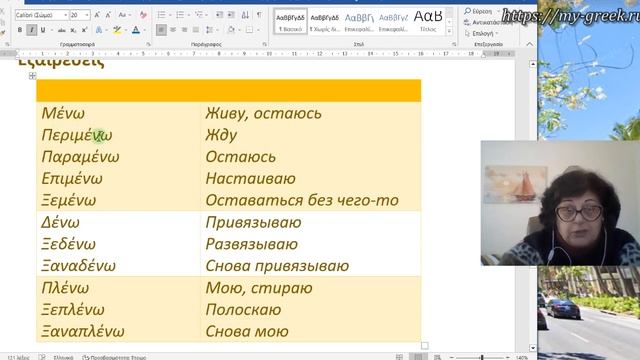
Task: Apply text highlight color
Action: [x=118, y=30]
